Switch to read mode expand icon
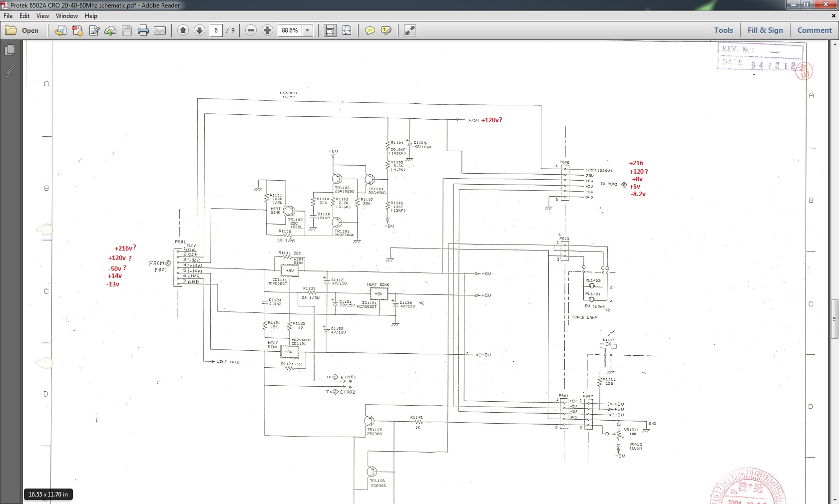Image resolution: width=839 pixels, height=504 pixels. click(x=410, y=30)
